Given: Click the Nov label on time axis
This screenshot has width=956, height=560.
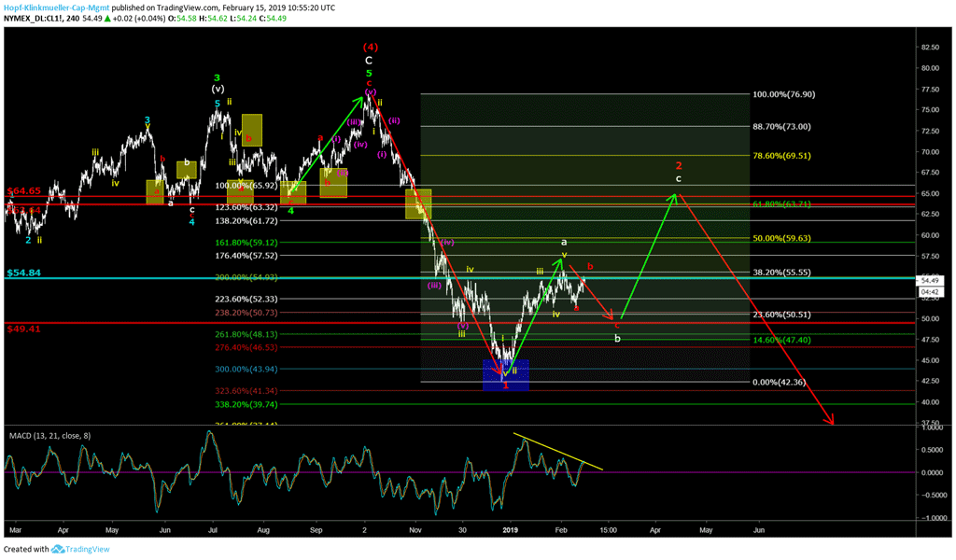Looking at the screenshot, I should [x=415, y=529].
